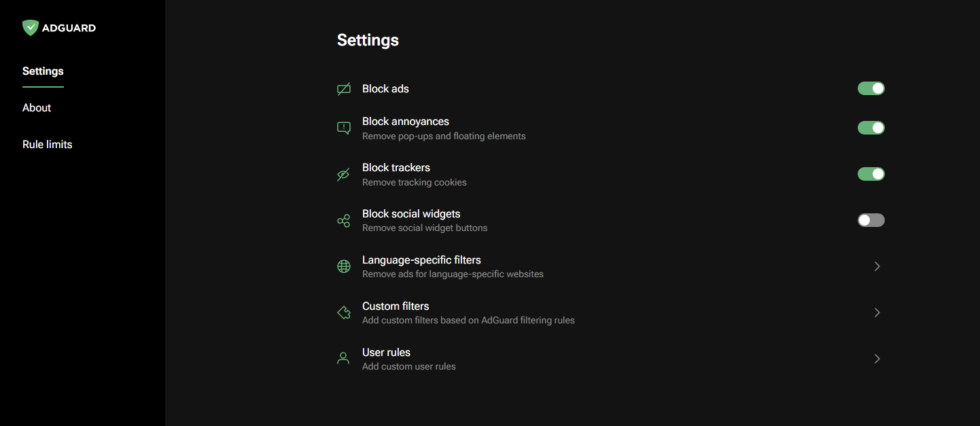Go to the About page in sidebar

(x=37, y=108)
